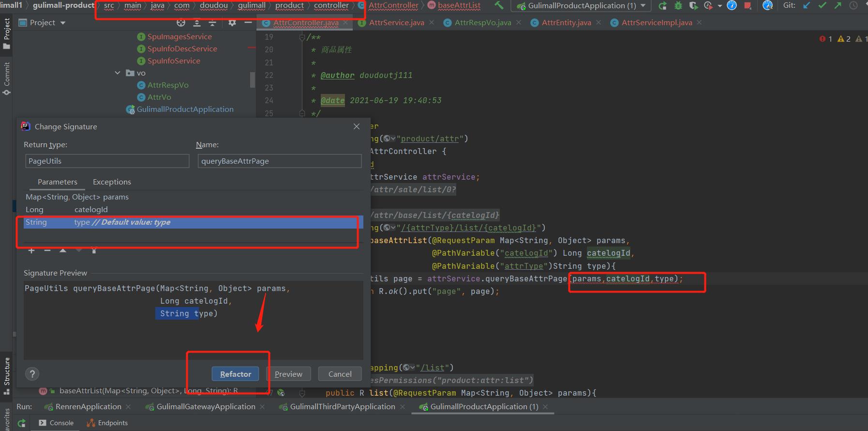Select the String type parameter row

[193, 222]
